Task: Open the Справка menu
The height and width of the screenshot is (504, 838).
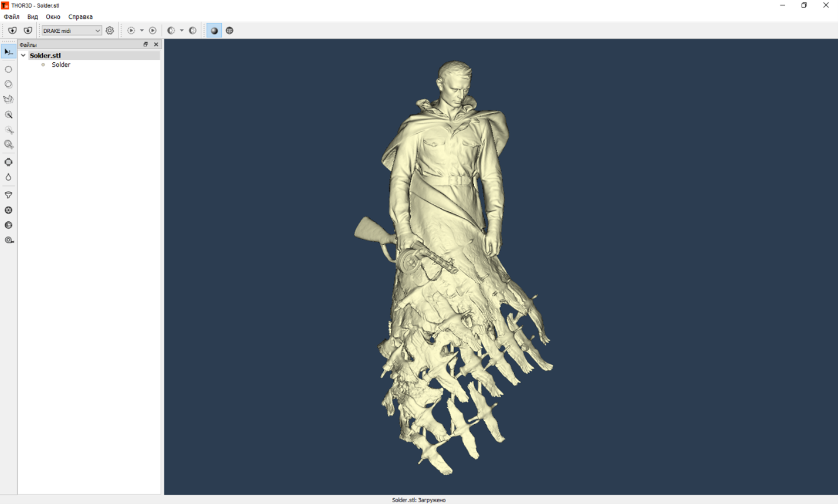Action: pyautogui.click(x=80, y=17)
